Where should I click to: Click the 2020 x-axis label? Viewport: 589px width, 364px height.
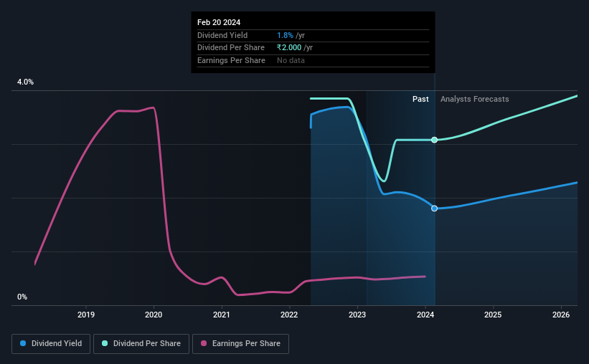[154, 315]
